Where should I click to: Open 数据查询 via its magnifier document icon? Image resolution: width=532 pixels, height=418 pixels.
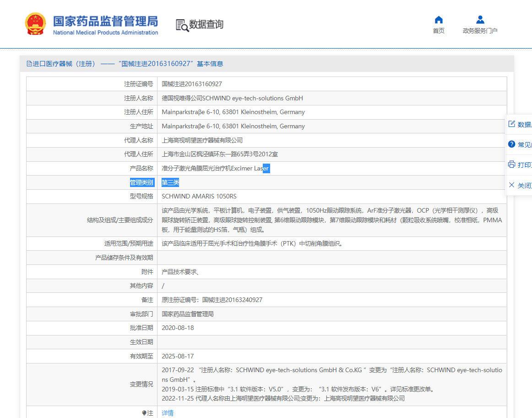(x=182, y=26)
